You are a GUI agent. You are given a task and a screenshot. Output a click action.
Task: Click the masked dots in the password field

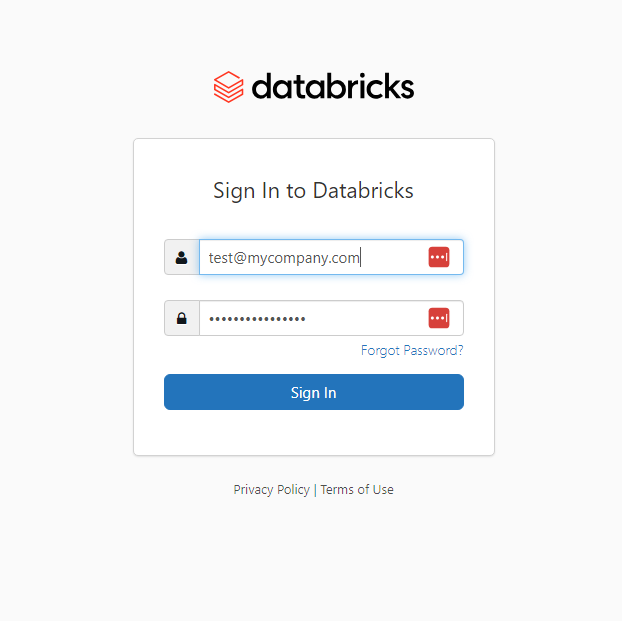(x=257, y=319)
